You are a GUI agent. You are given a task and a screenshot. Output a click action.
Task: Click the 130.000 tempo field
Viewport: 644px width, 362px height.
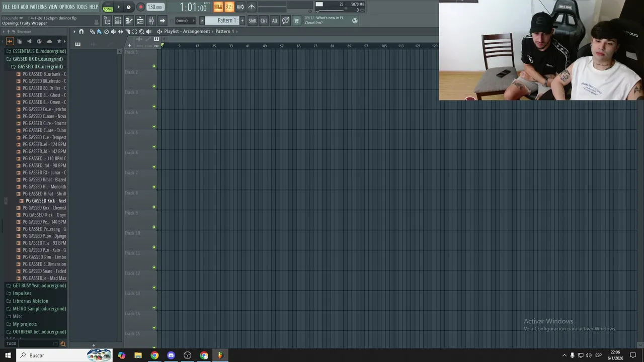tap(155, 7)
